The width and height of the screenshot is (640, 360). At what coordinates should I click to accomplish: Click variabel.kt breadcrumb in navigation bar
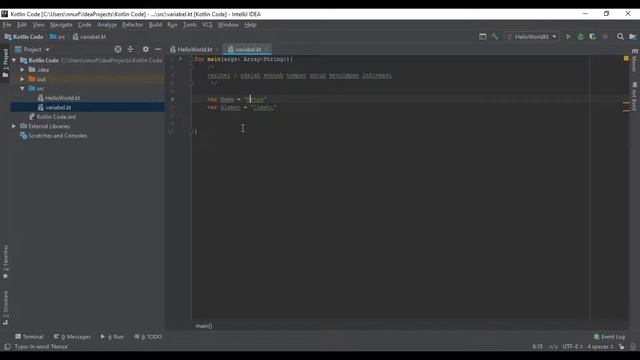(89, 37)
